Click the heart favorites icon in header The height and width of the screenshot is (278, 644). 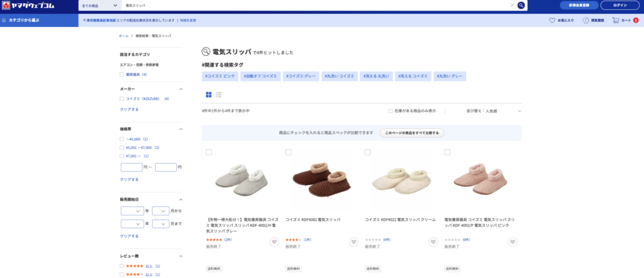coord(552,20)
